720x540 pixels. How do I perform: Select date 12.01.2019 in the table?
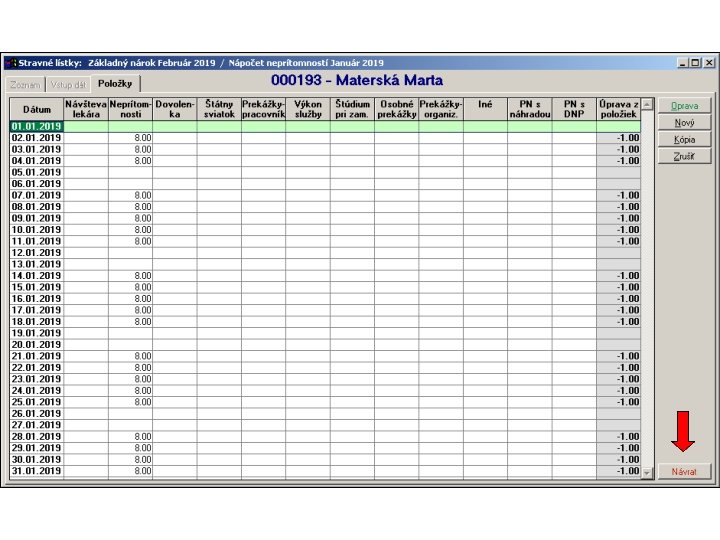[x=37, y=253]
